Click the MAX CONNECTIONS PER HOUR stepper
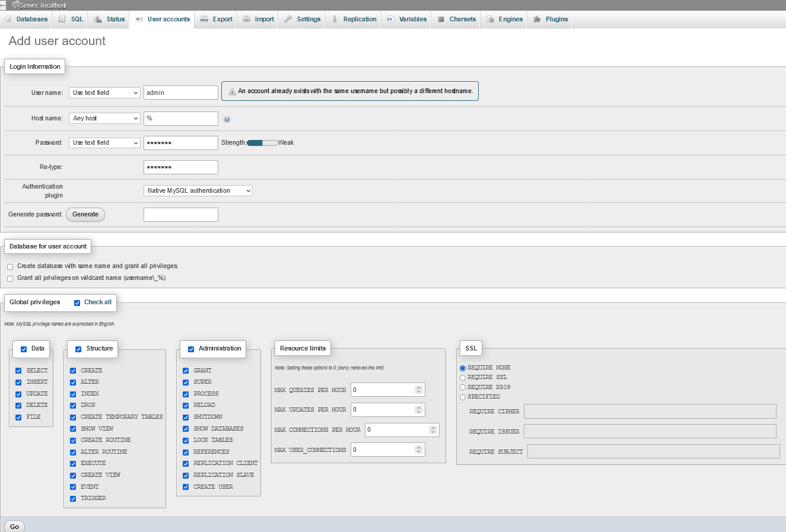The image size is (786, 532). click(432, 430)
